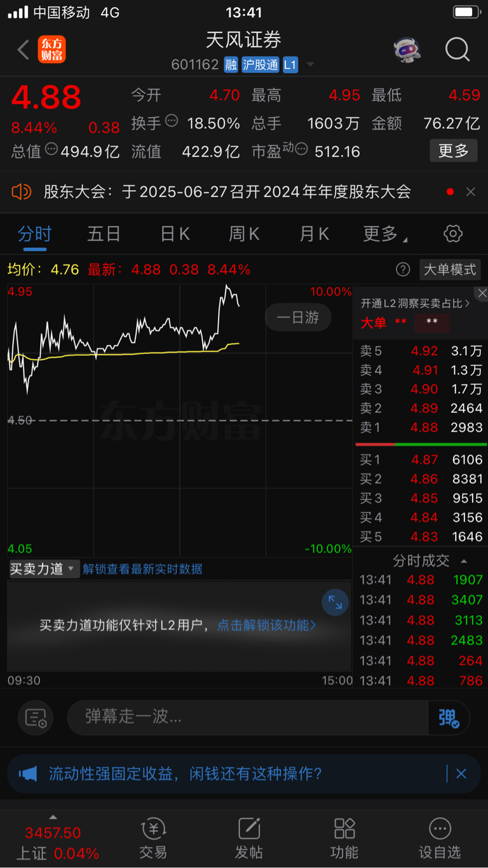
Task: Tap the buy-sell ratio red-green bar
Action: click(x=421, y=444)
